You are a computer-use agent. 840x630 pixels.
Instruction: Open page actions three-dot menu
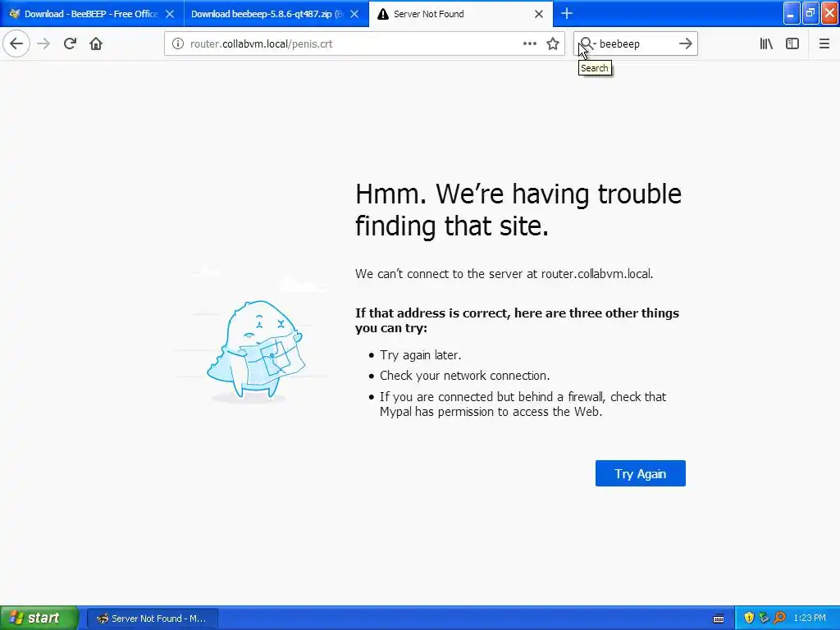click(x=529, y=43)
